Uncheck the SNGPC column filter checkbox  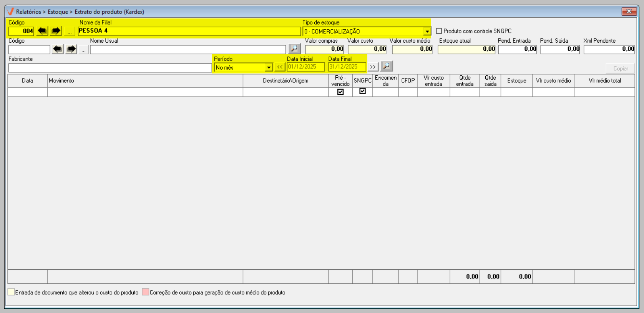tap(362, 91)
